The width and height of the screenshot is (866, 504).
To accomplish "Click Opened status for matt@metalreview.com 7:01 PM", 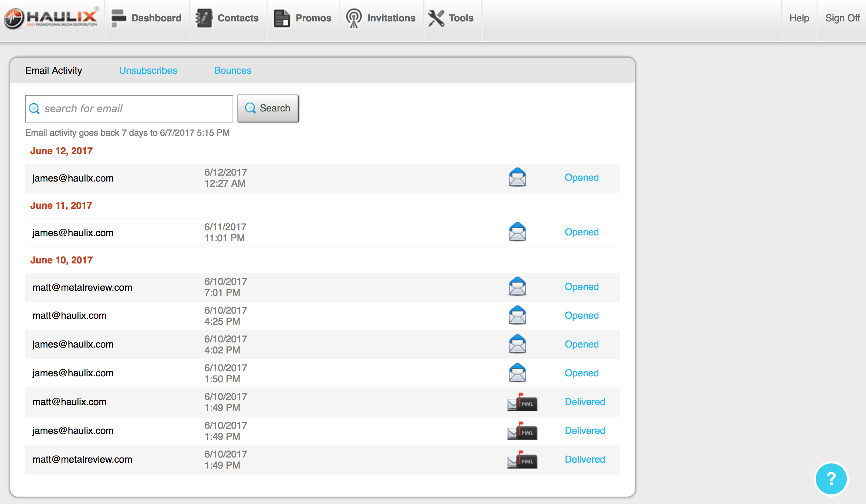I will click(x=581, y=287).
